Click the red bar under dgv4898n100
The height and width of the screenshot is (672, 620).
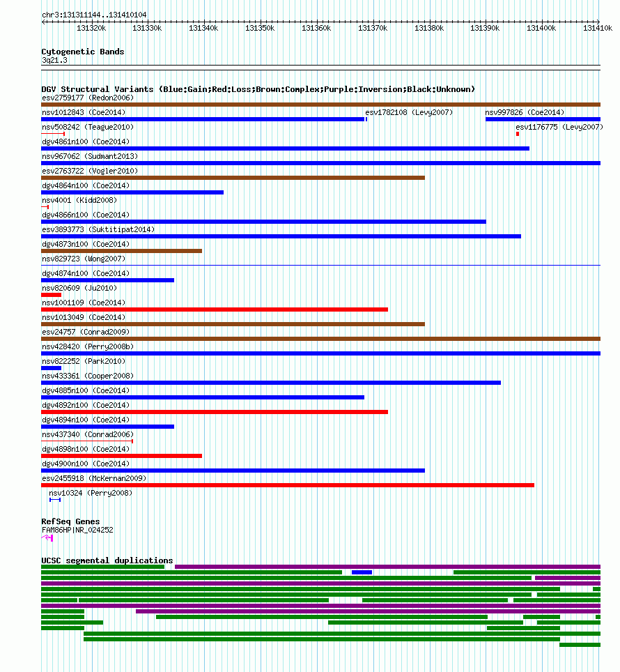[122, 456]
